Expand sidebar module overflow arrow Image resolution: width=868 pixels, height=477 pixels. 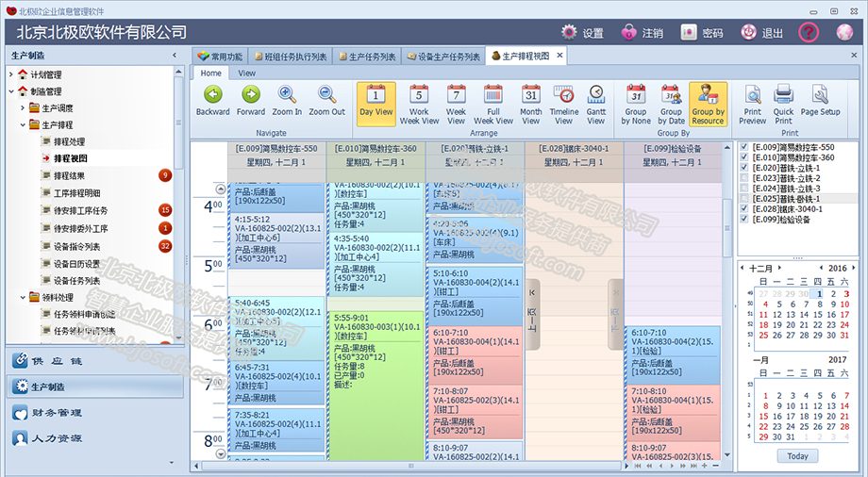click(171, 462)
